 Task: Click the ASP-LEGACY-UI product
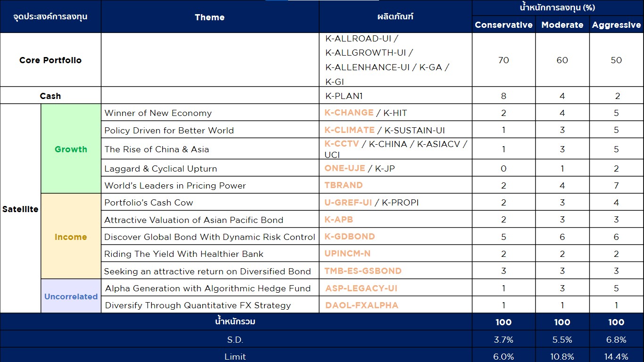click(362, 288)
